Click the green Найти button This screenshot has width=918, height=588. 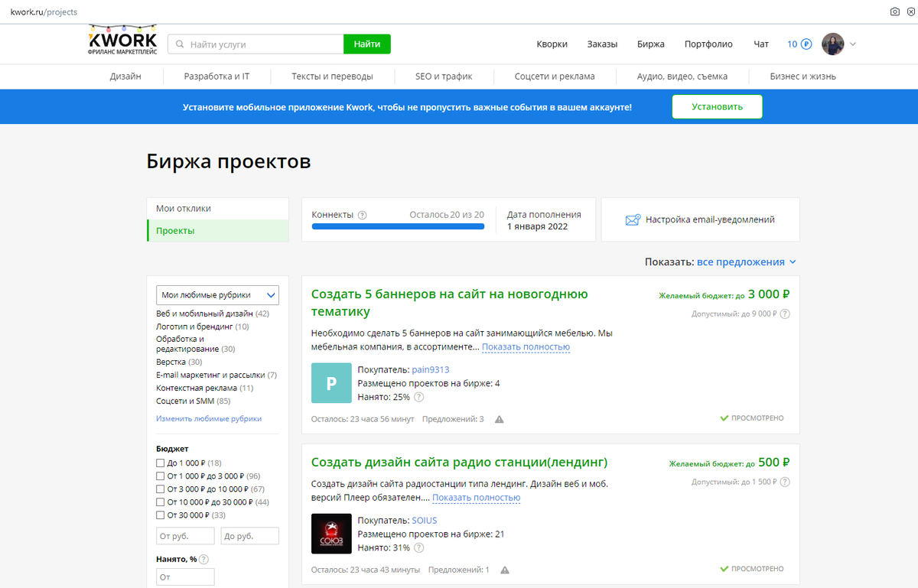(367, 44)
